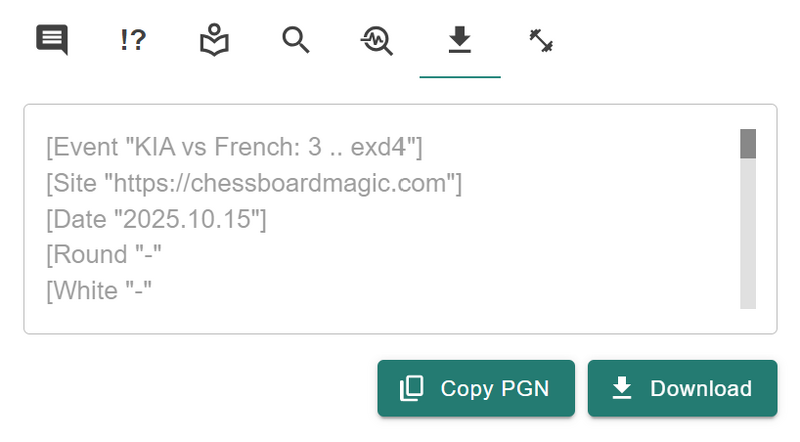The image size is (800, 442).
Task: Click the PGN text area scrollbar thumb
Action: click(x=748, y=143)
